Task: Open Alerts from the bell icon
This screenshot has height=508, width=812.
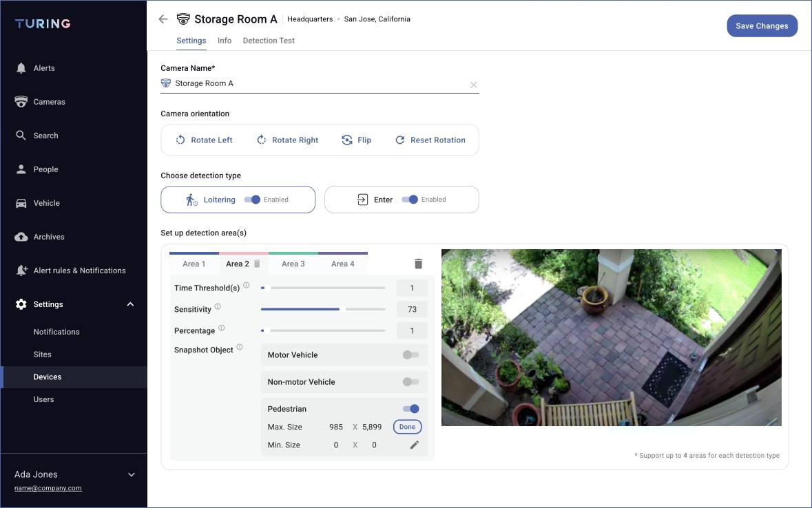Action: coord(21,68)
